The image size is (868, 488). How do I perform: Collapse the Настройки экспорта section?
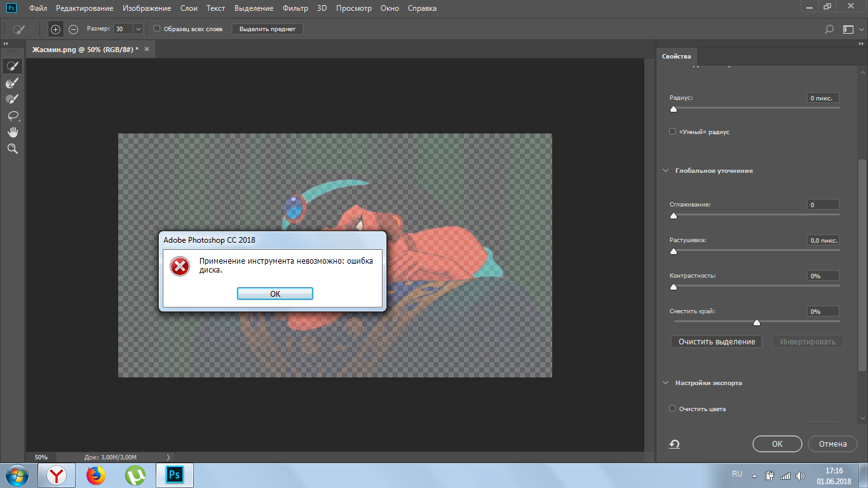coord(666,383)
